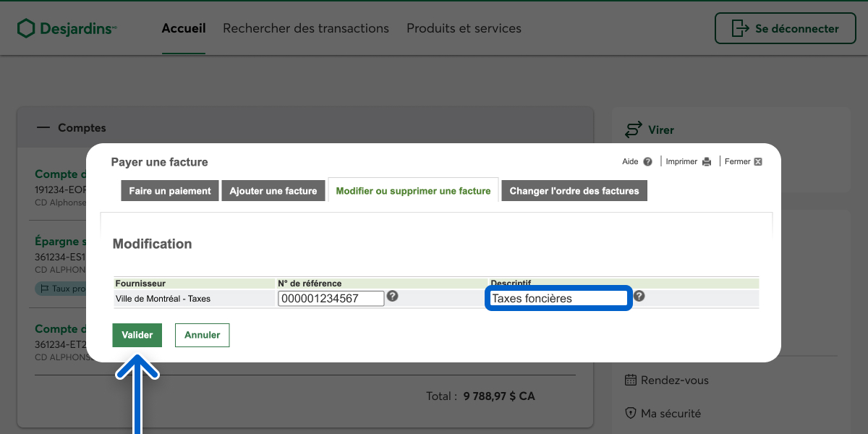
Task: Click the Aide question mark icon
Action: click(x=647, y=162)
